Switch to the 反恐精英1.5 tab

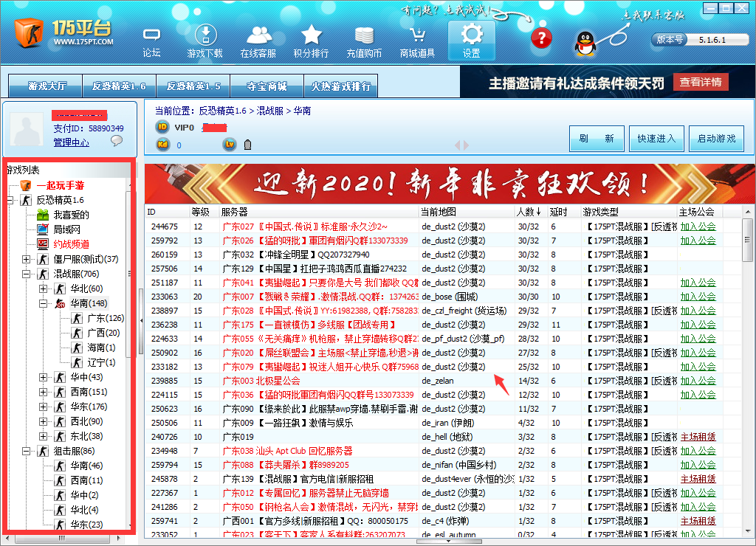[x=192, y=85]
